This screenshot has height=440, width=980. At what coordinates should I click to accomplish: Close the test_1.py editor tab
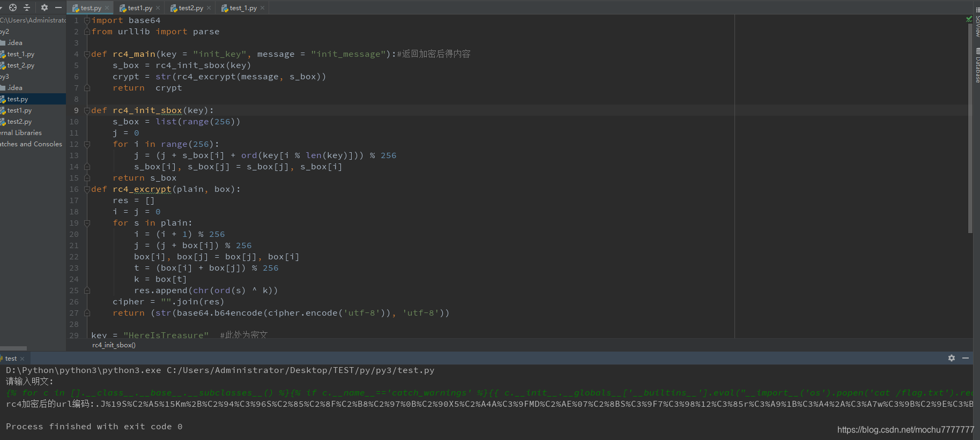[262, 8]
